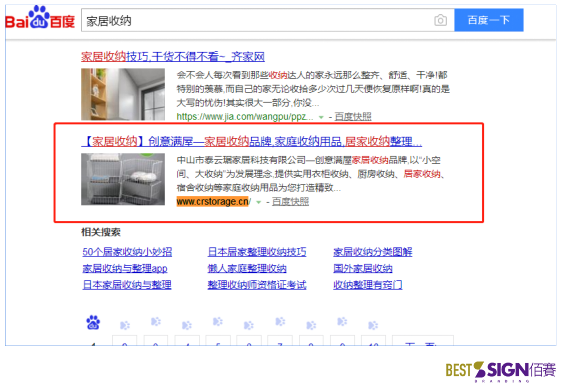
Task: Open related search 家居收纳分类图解
Action: (373, 252)
